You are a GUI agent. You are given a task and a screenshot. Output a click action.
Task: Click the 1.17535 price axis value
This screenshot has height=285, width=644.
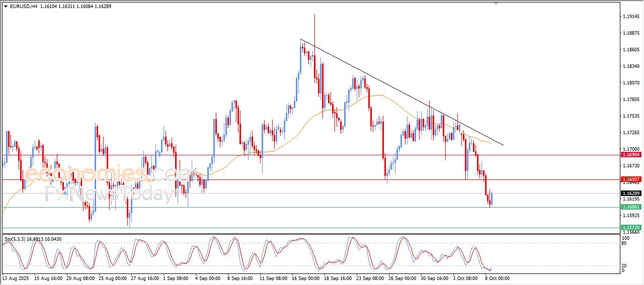pos(630,116)
